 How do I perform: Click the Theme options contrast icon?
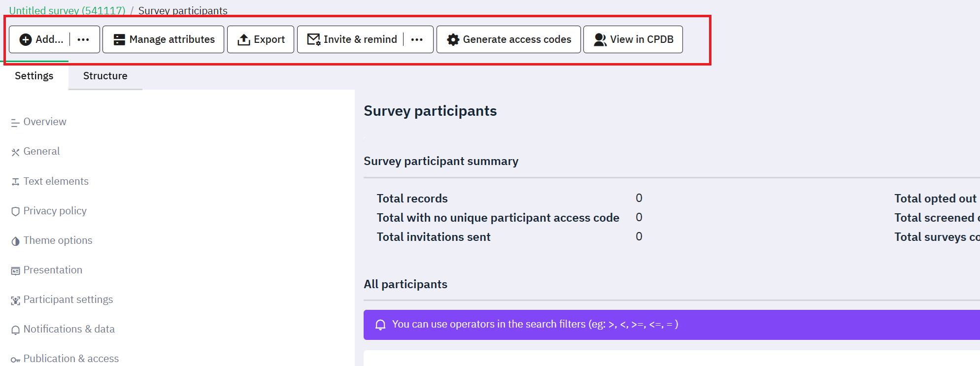pos(16,241)
